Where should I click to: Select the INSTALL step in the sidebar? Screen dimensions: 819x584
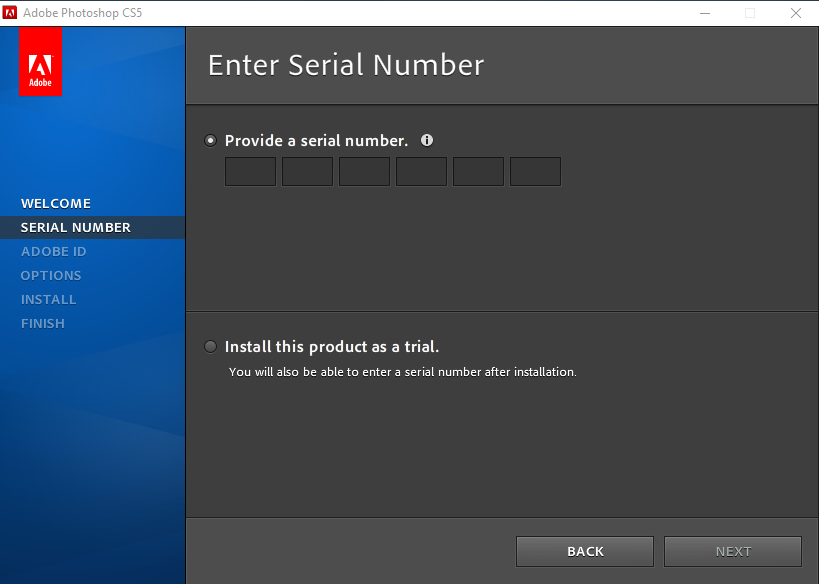(x=49, y=300)
